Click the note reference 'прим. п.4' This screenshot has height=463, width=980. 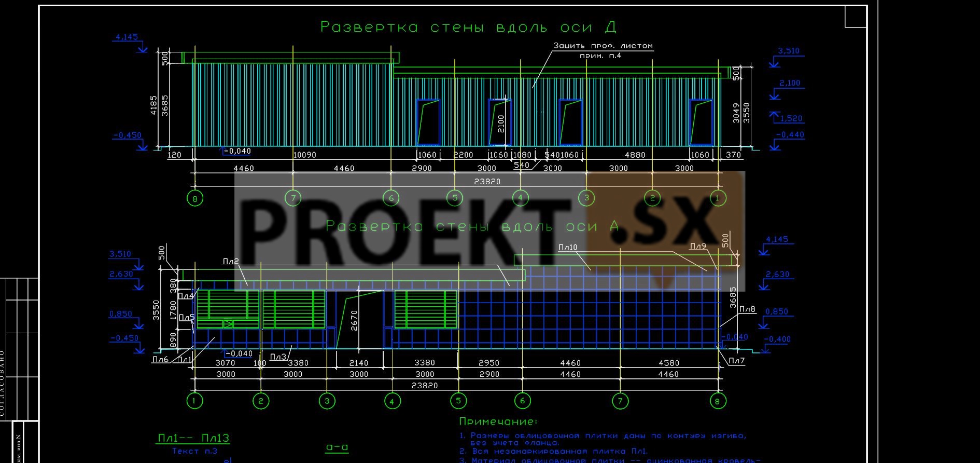click(600, 56)
